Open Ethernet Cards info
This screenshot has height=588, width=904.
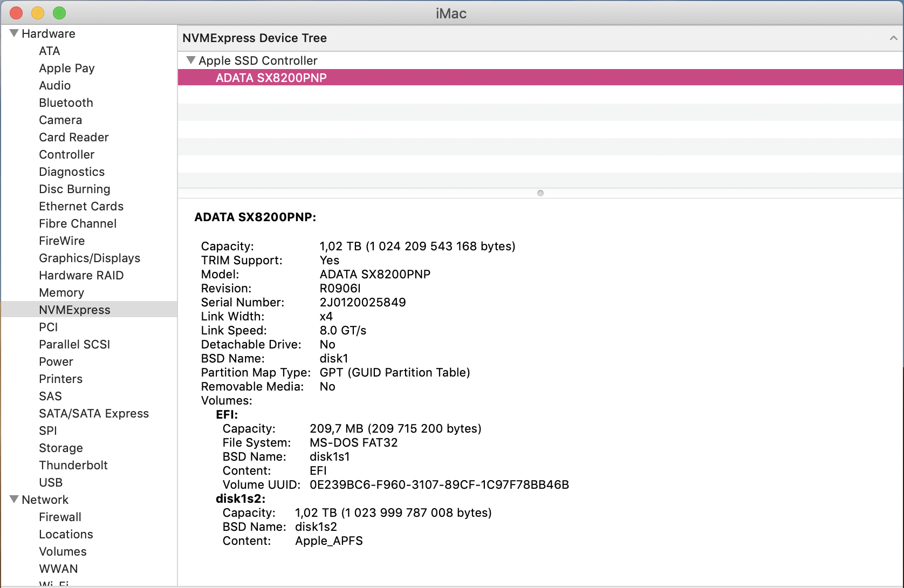[x=81, y=206]
